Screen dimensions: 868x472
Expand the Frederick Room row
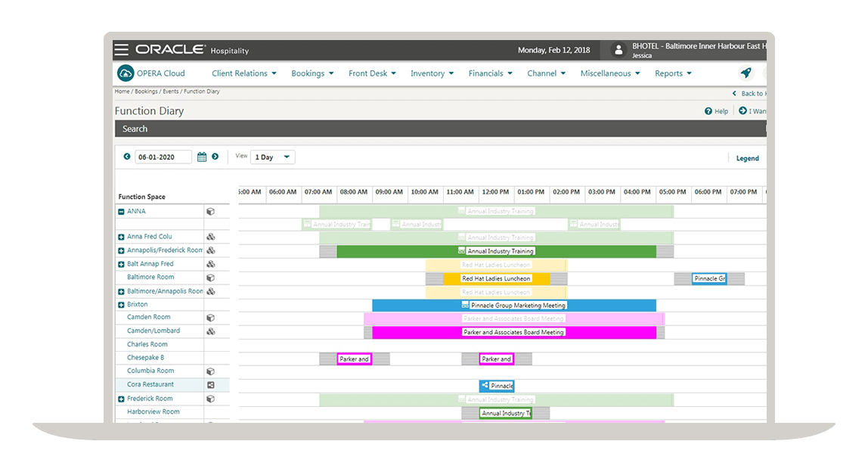click(121, 399)
